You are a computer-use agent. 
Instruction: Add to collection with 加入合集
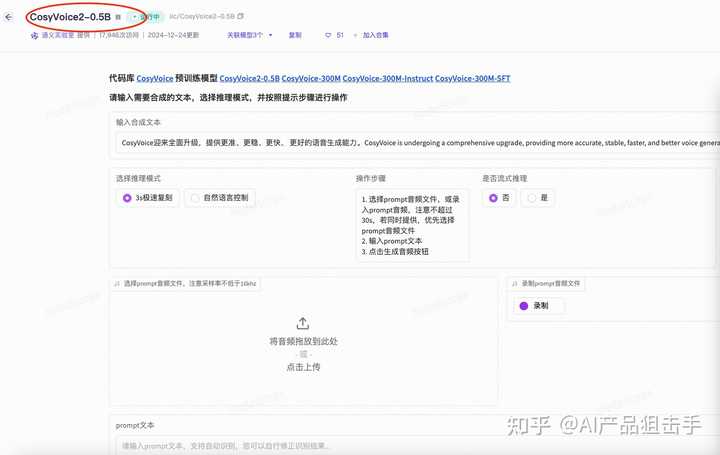pyautogui.click(x=375, y=35)
